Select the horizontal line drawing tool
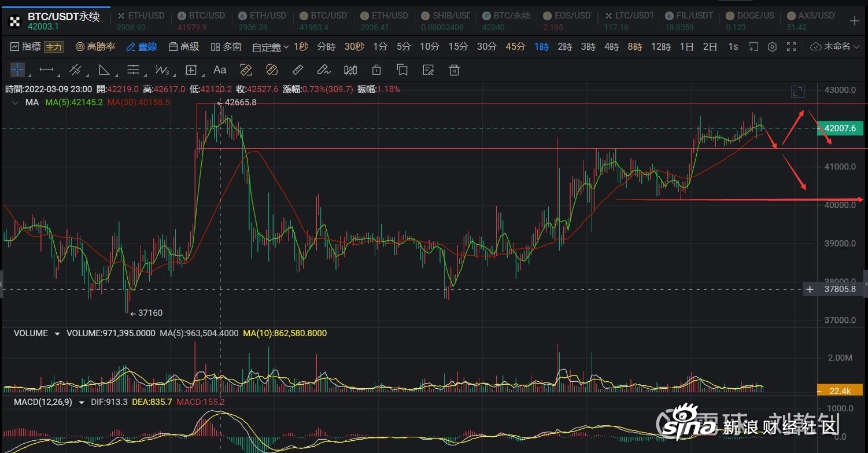Image resolution: width=868 pixels, height=453 pixels. (46, 70)
